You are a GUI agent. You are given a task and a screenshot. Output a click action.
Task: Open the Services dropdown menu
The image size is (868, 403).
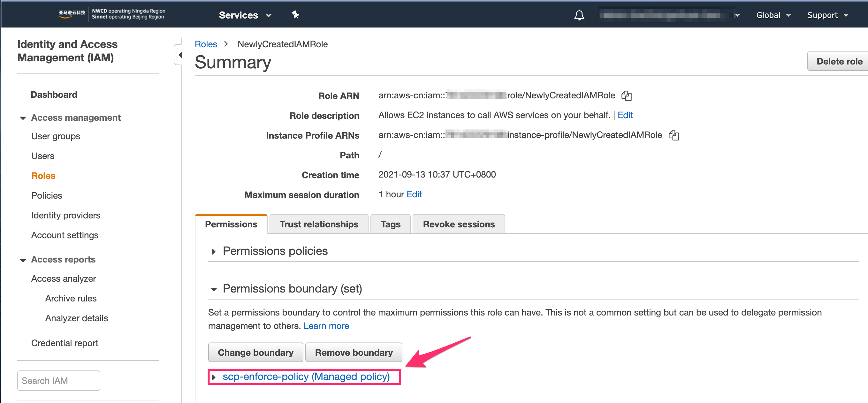[245, 15]
